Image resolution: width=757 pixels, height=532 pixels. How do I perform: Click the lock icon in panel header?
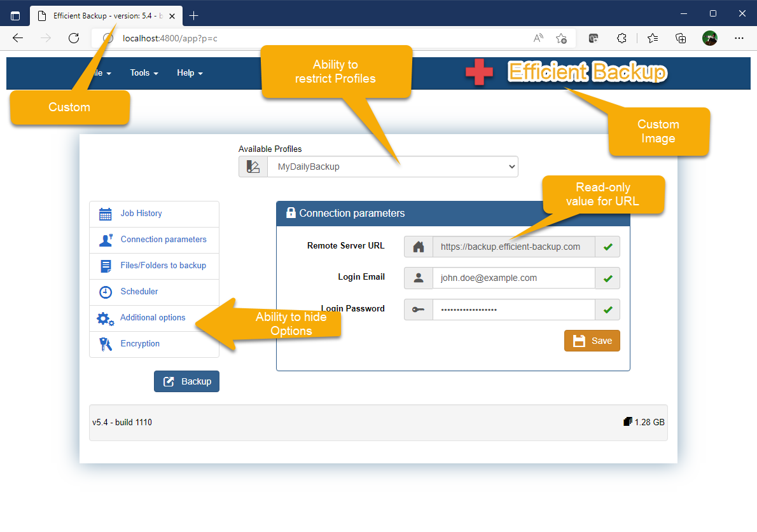pyautogui.click(x=291, y=213)
